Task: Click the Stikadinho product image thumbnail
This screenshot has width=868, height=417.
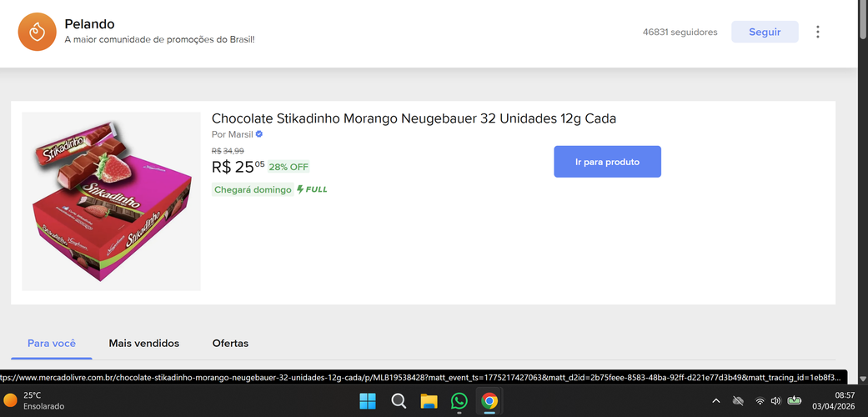Action: tap(111, 201)
